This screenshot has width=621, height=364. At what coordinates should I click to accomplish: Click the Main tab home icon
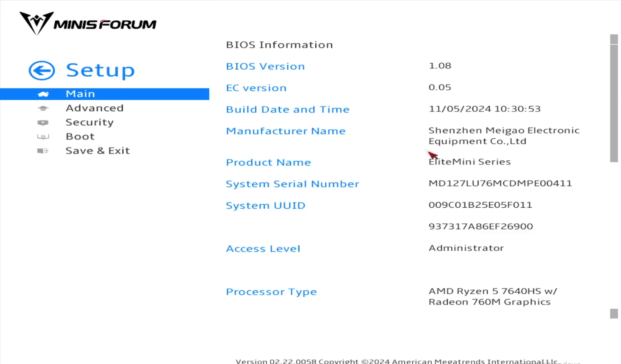[x=43, y=94]
